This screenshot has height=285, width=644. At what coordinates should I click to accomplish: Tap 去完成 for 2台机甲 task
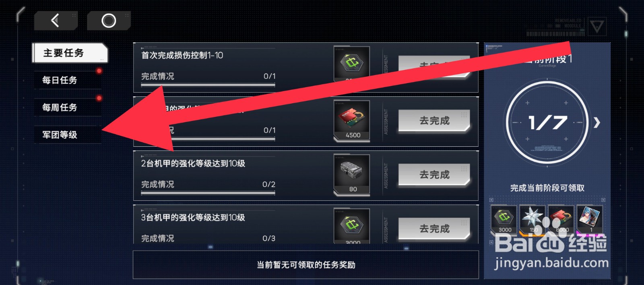[434, 175]
